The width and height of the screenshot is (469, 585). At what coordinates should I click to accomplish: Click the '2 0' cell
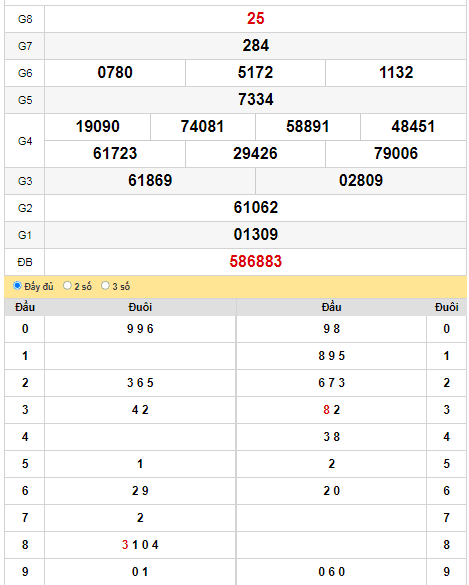331,491
